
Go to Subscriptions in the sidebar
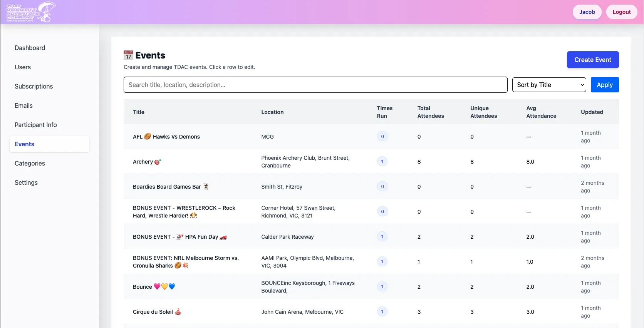(34, 86)
